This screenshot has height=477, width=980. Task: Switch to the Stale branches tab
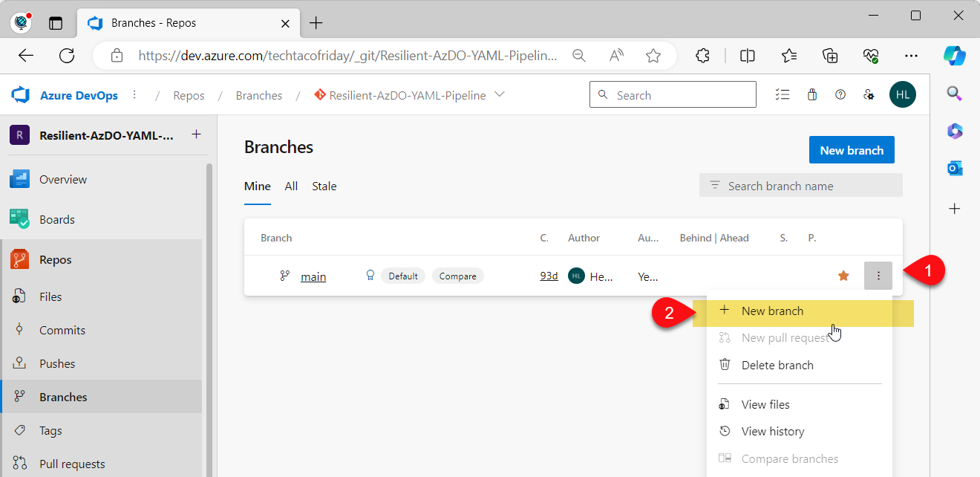[x=324, y=186]
